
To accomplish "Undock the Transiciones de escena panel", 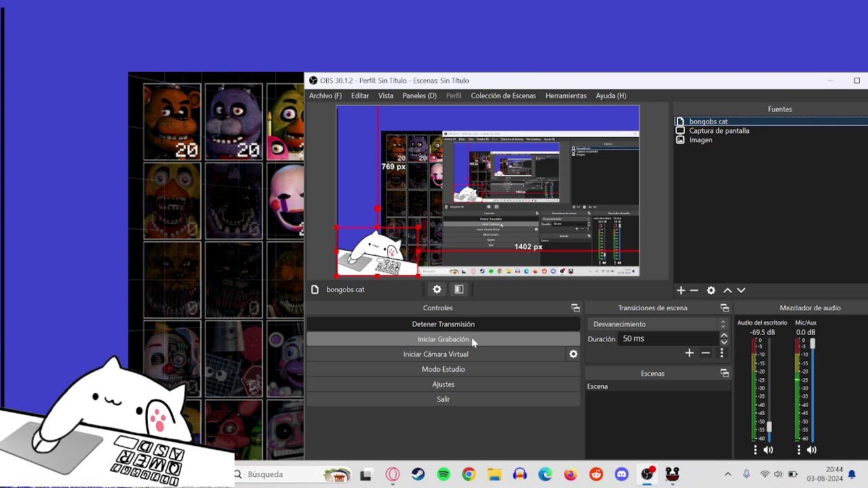I will [x=724, y=308].
